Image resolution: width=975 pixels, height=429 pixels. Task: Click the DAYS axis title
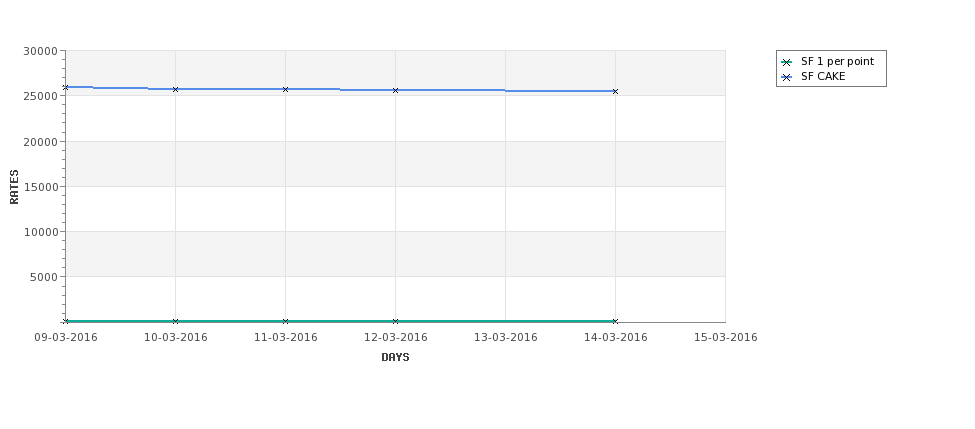(395, 358)
